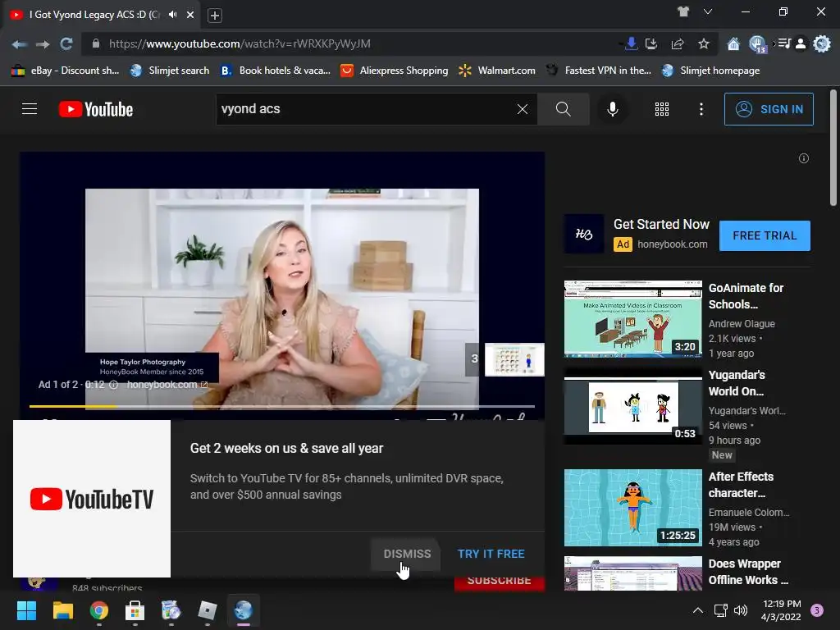Open the Aliexpress Shopping bookmark

coord(395,71)
